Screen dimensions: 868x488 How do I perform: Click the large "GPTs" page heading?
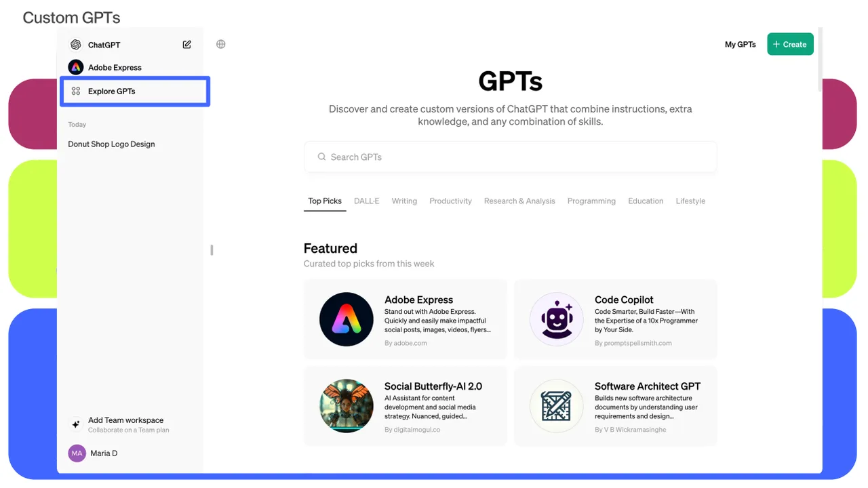tap(511, 81)
